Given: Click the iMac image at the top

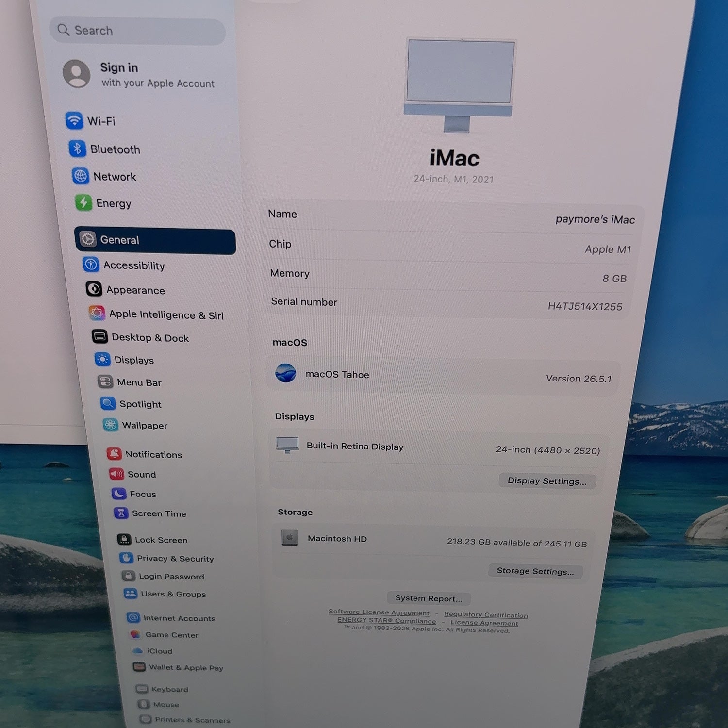Looking at the screenshot, I should pos(459,85).
